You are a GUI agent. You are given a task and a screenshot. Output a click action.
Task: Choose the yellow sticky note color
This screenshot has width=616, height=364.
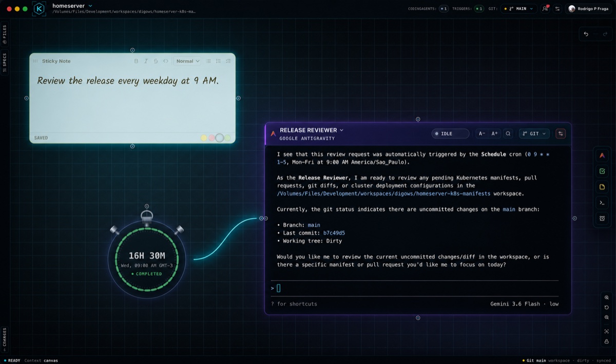coord(204,138)
